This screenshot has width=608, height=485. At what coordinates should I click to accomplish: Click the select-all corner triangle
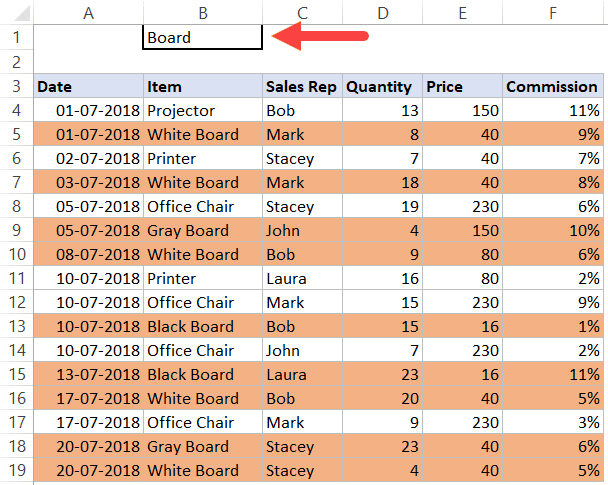[22, 13]
